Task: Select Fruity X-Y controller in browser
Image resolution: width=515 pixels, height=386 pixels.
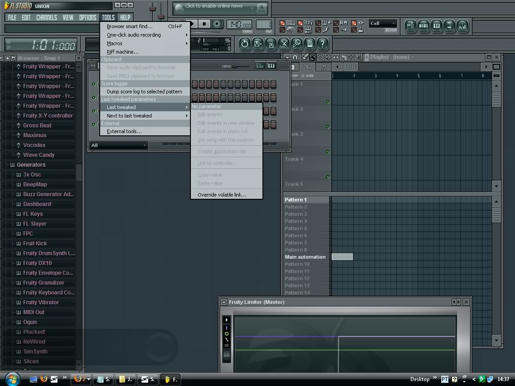Action: [x=48, y=116]
